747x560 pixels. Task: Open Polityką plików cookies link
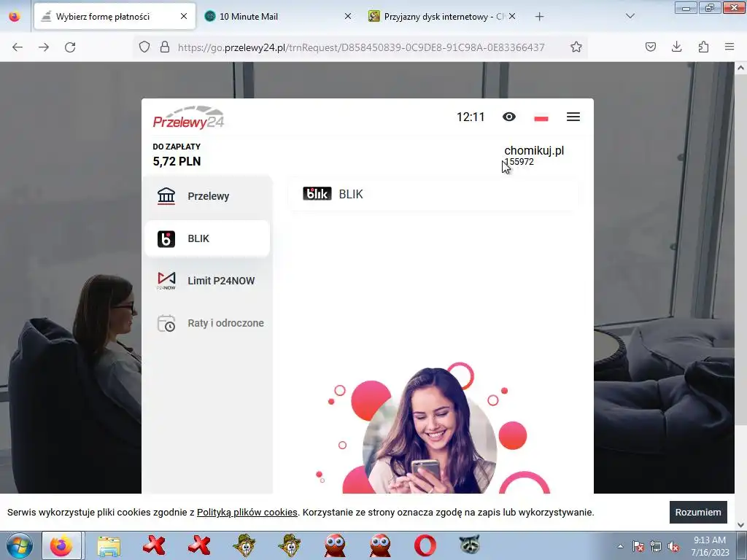247,513
